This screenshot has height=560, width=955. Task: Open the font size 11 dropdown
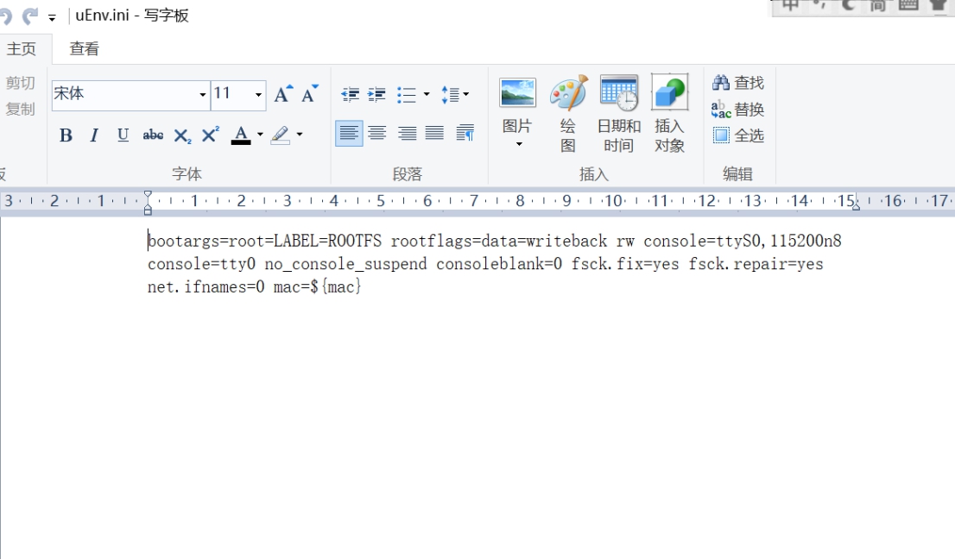(x=258, y=95)
